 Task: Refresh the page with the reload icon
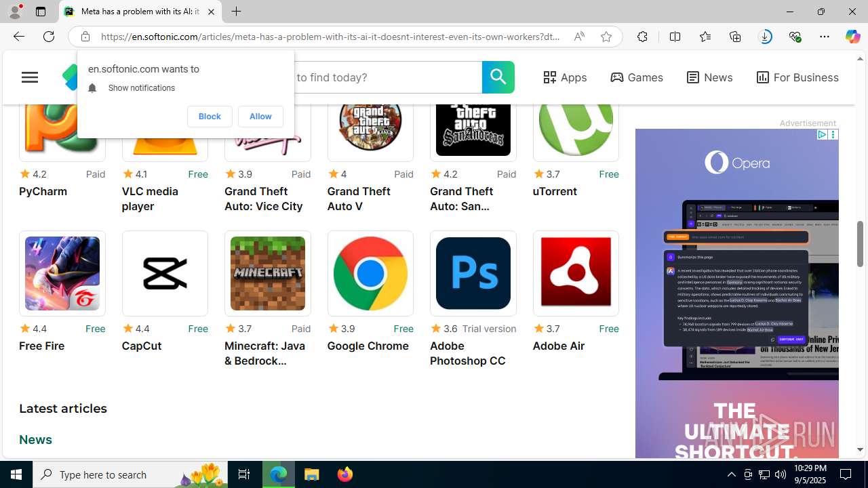[49, 37]
